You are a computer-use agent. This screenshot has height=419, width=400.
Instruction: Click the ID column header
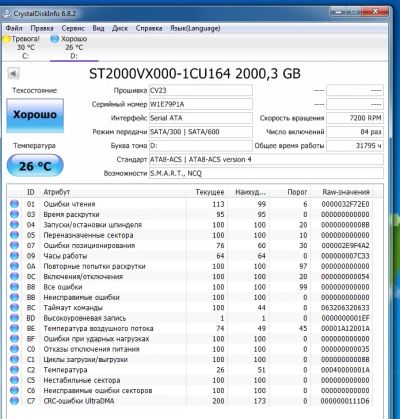(31, 192)
